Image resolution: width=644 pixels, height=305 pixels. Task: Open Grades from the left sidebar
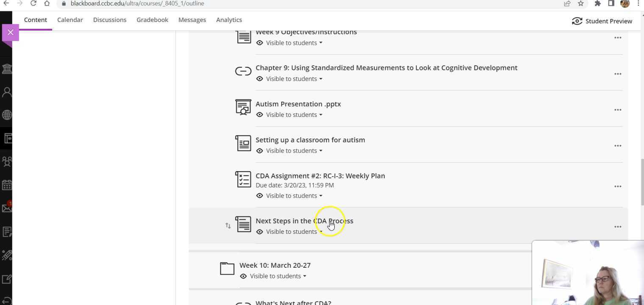[x=7, y=231]
